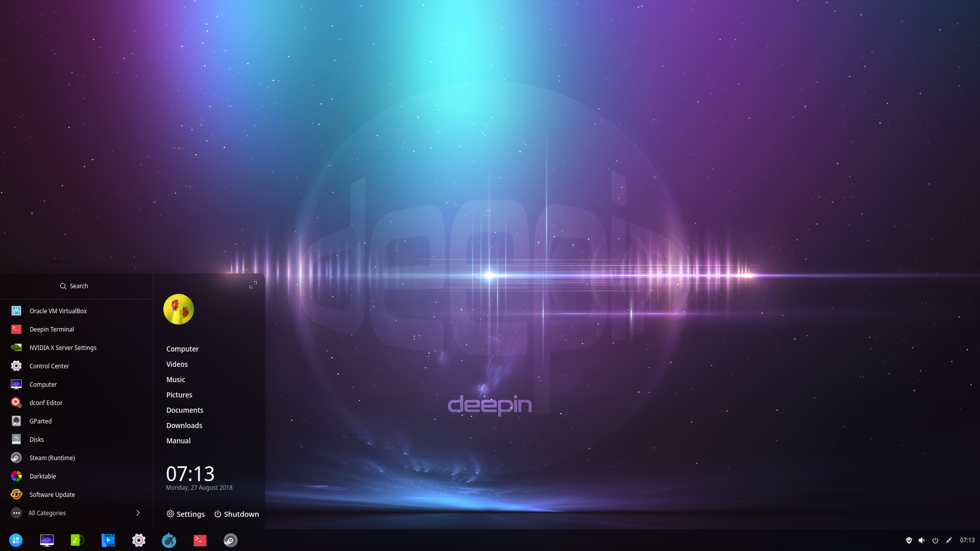Image resolution: width=980 pixels, height=551 pixels.
Task: Click the large 07:13 launcher clock
Action: (x=190, y=473)
